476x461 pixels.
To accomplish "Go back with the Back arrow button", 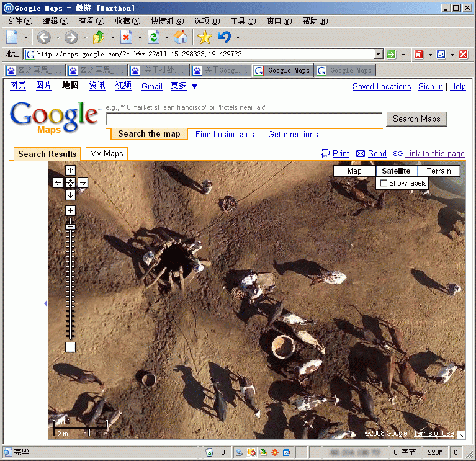I will 43,37.
